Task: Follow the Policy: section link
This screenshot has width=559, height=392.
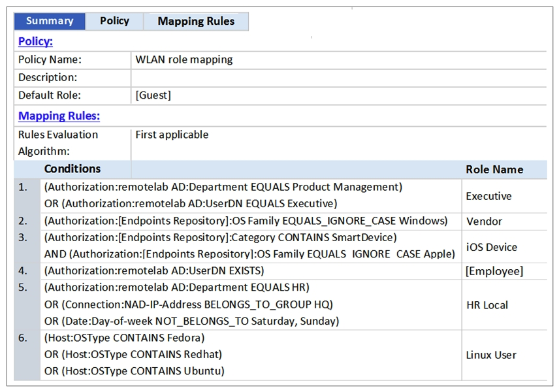Action: click(x=35, y=41)
